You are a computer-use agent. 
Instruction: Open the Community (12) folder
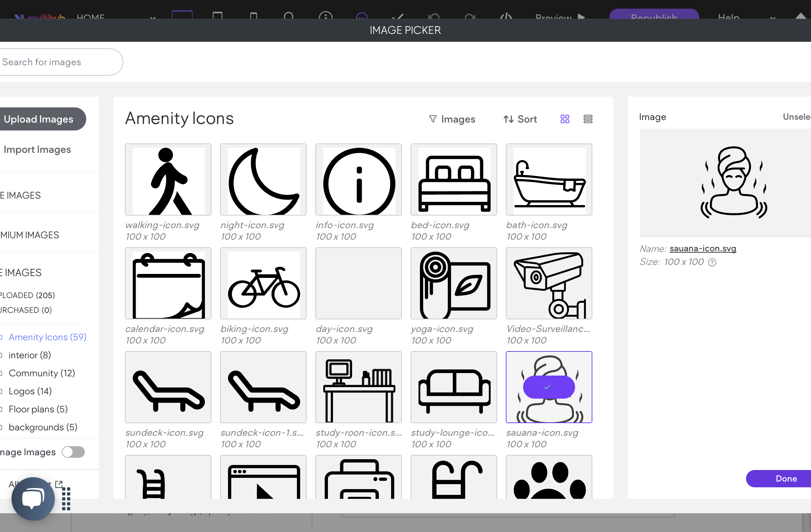(42, 373)
